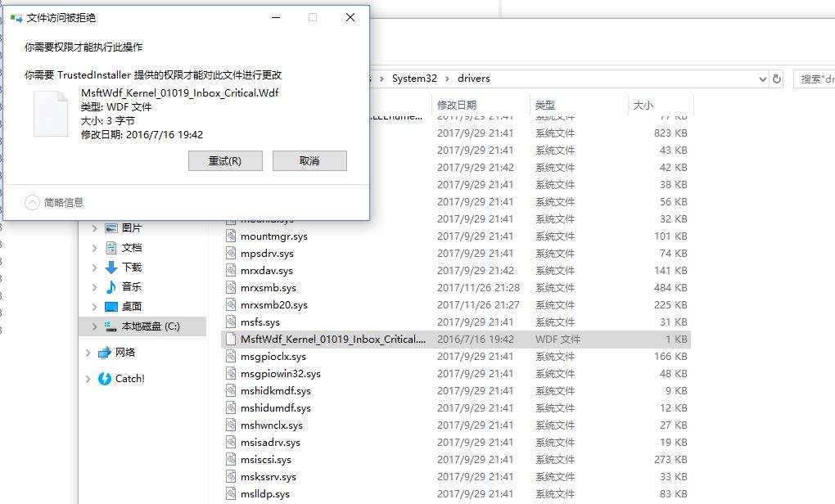Click the 取消 cancel button
The height and width of the screenshot is (504, 835).
point(309,161)
